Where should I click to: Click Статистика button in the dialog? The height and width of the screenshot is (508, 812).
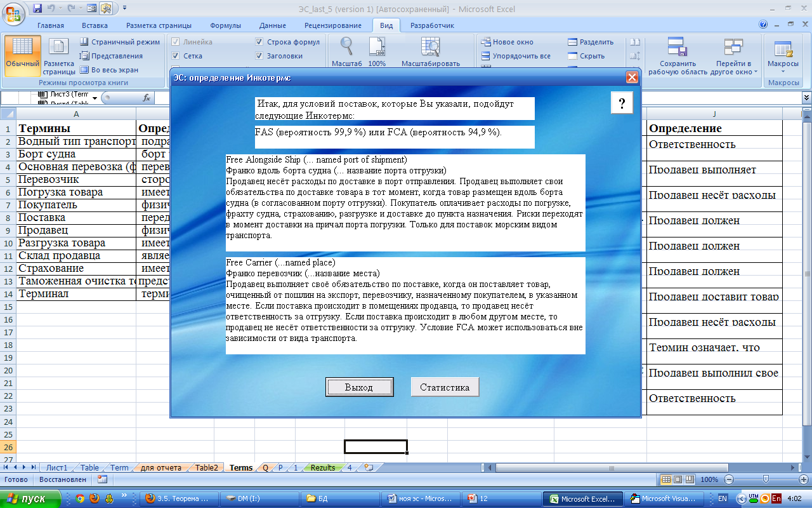click(445, 387)
